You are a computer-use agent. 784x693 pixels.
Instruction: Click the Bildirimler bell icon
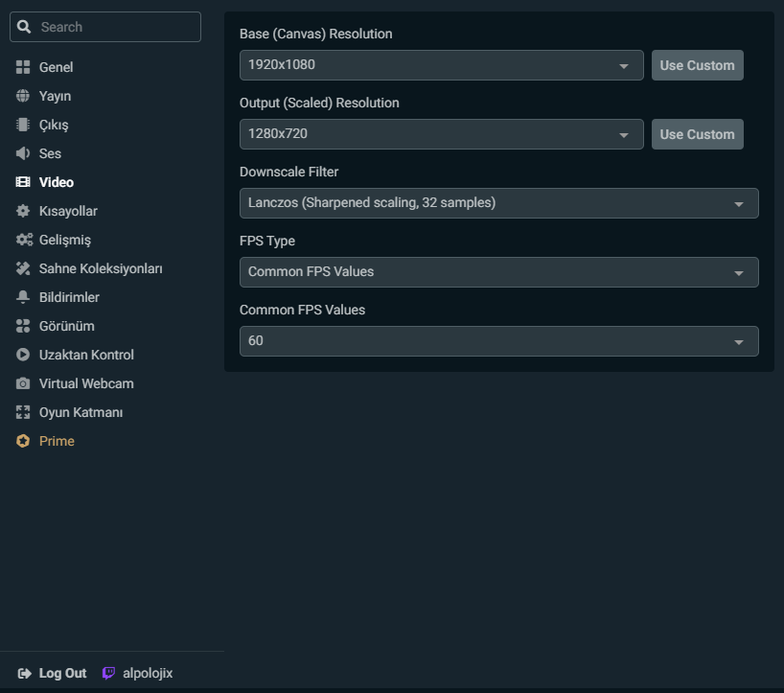[x=21, y=297]
